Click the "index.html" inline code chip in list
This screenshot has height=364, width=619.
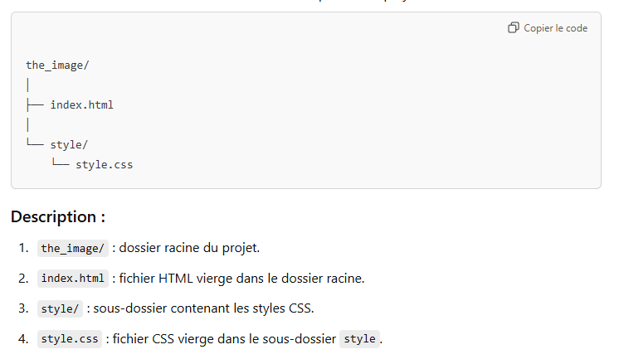coord(73,278)
